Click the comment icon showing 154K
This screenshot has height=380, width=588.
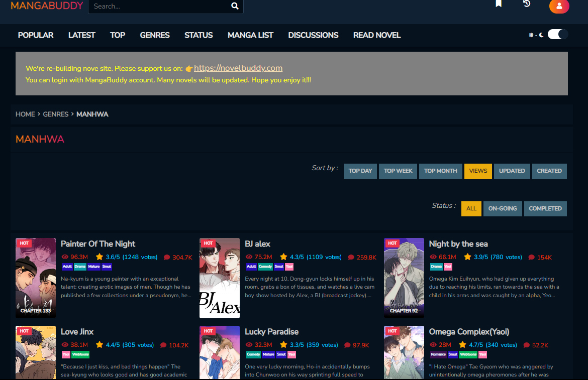531,257
